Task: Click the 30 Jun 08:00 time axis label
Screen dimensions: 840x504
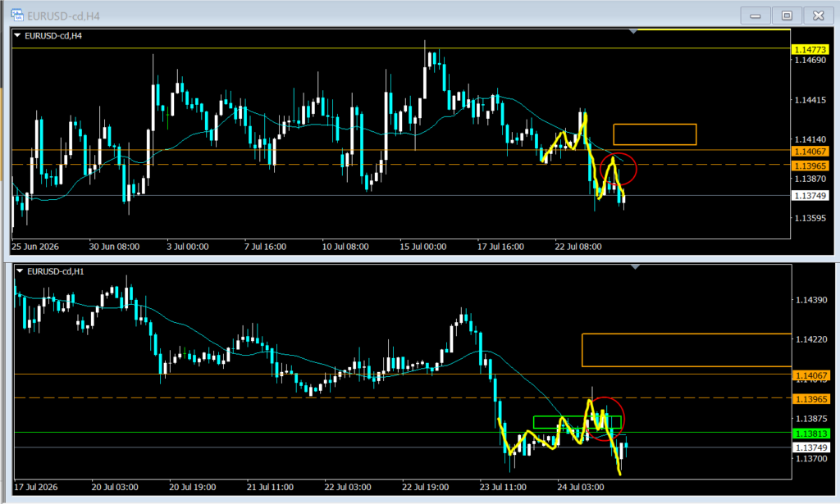Action: coord(114,247)
